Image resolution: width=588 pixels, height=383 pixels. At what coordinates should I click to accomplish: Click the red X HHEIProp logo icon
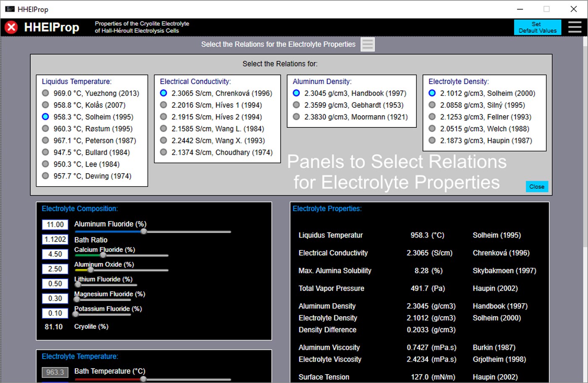point(11,27)
